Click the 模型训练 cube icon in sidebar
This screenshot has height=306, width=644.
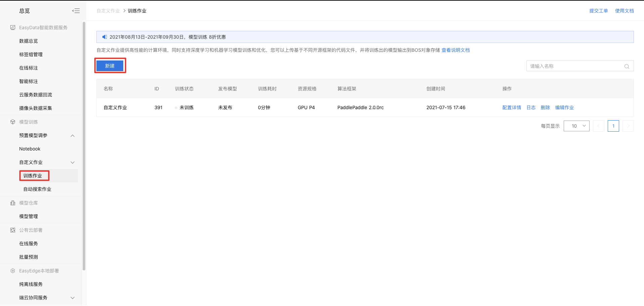click(x=13, y=122)
